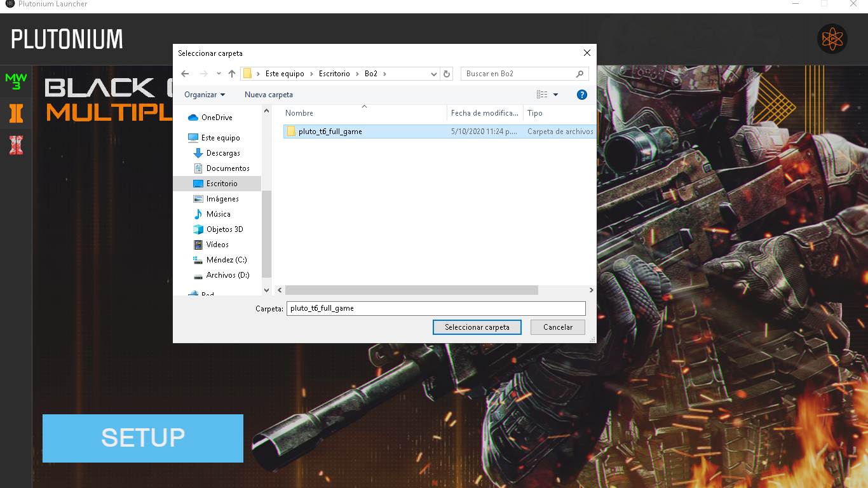This screenshot has height=488, width=868.
Task: Show recent locations dropdown chevron
Action: pos(219,74)
